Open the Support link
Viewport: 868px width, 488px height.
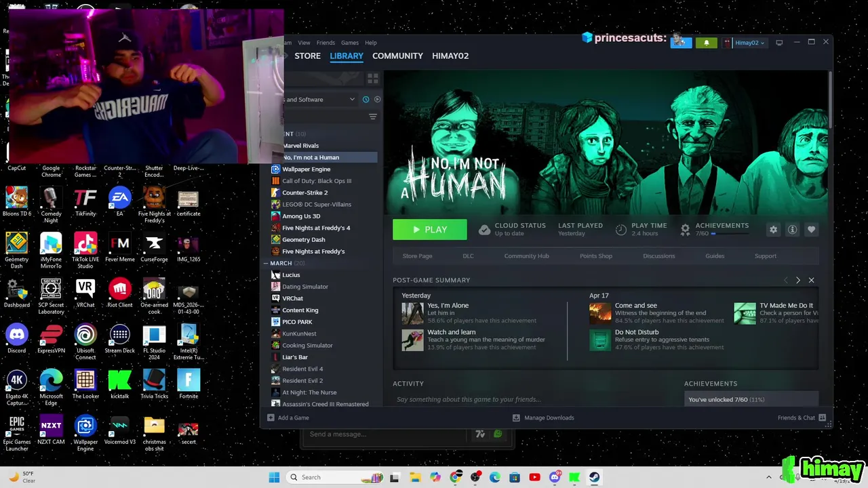(x=766, y=256)
